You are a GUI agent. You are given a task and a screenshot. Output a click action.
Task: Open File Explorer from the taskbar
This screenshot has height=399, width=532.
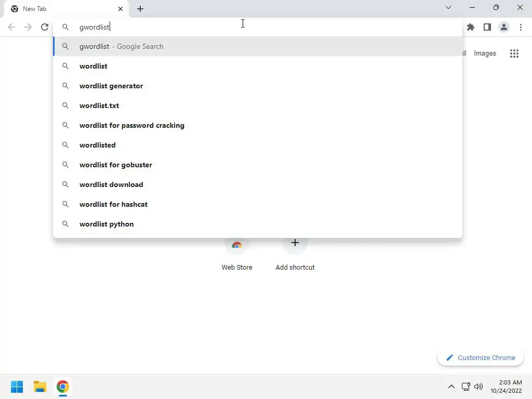(39, 387)
